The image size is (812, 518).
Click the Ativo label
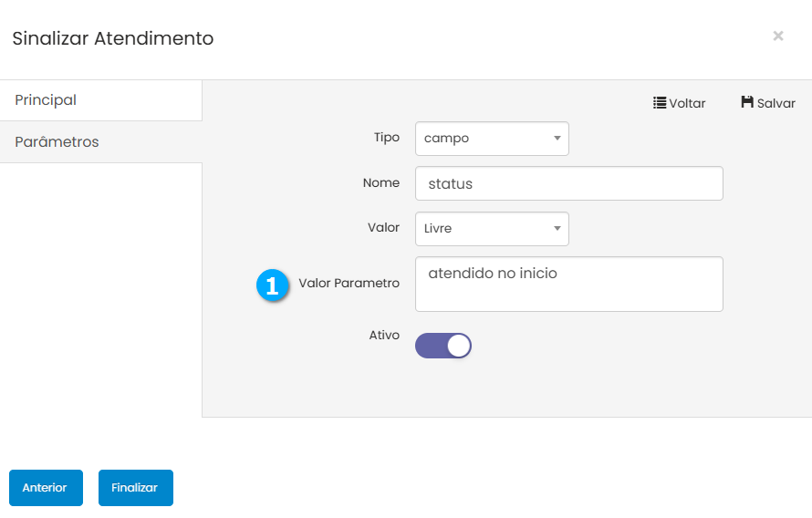click(x=384, y=336)
